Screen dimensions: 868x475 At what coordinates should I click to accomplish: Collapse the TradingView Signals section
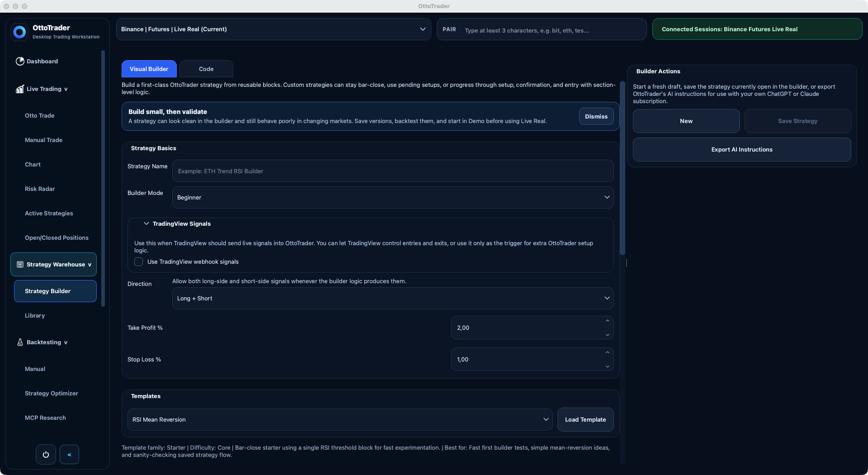(146, 224)
